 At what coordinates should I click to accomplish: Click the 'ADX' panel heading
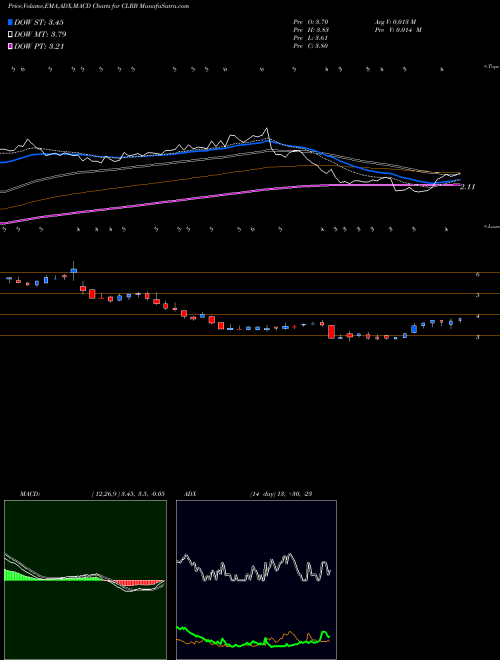click(190, 494)
